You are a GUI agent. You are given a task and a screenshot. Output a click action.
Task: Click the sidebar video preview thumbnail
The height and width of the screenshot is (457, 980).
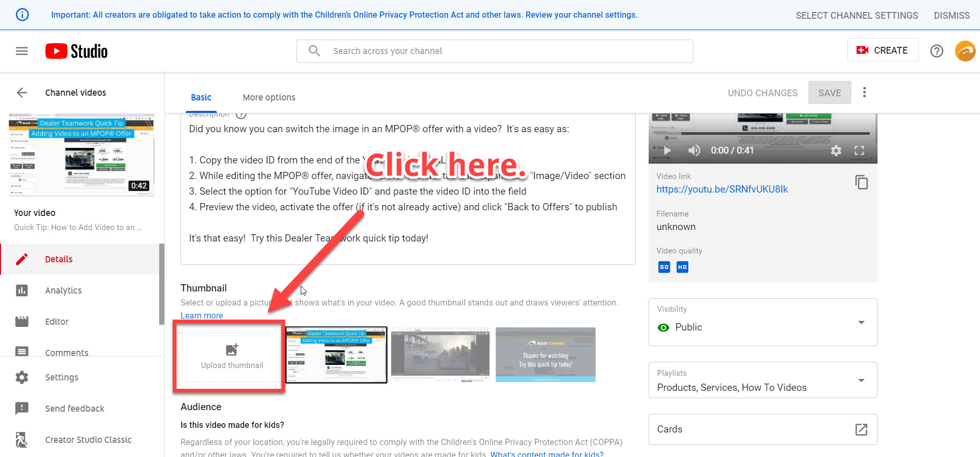point(82,155)
